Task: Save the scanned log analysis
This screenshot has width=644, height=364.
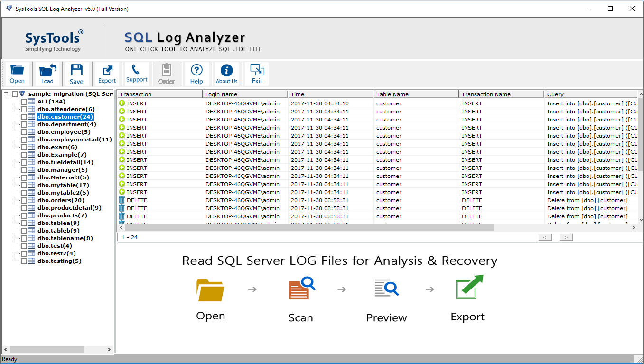Action: coord(76,74)
